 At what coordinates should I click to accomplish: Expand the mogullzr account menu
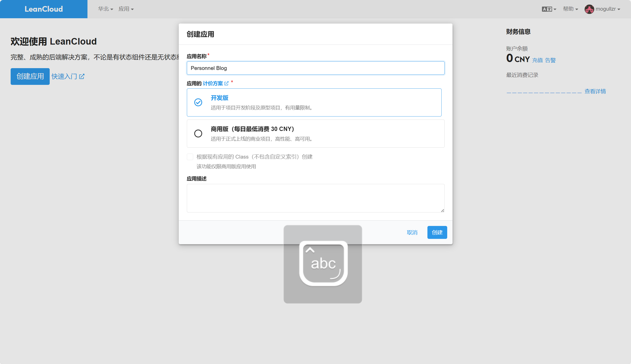pyautogui.click(x=608, y=9)
